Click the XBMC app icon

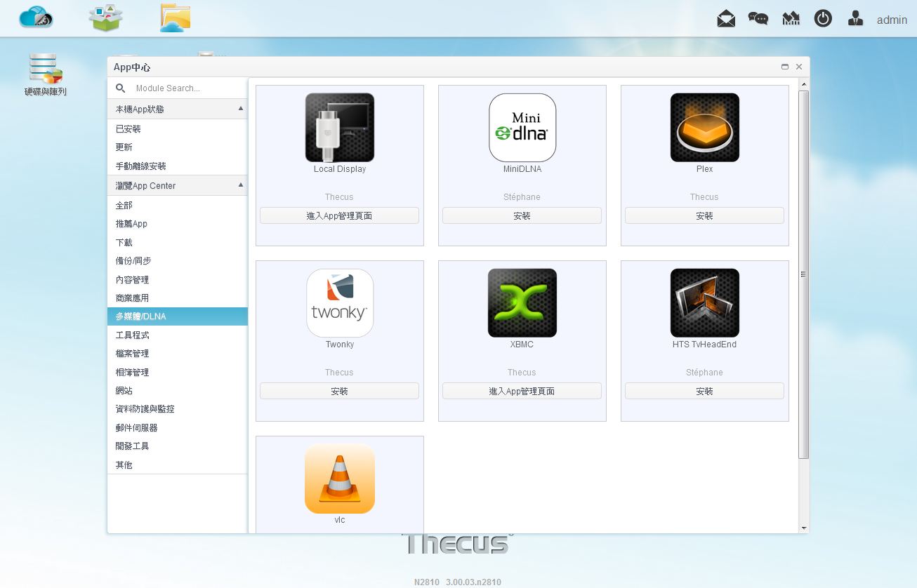click(x=522, y=303)
